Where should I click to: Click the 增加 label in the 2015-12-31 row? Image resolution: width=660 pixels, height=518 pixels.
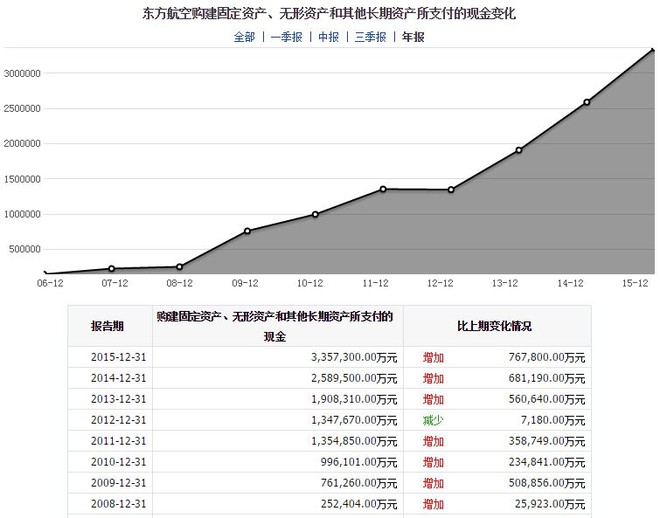(x=433, y=358)
